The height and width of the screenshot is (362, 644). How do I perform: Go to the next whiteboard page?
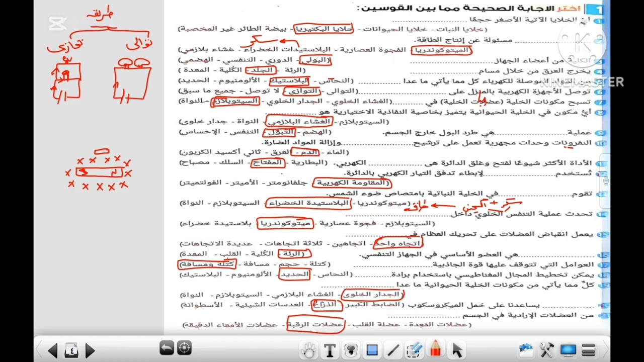coord(90,350)
